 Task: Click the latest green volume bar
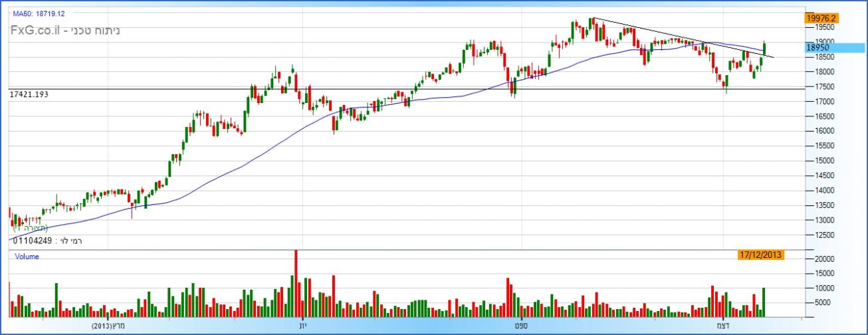[764, 302]
